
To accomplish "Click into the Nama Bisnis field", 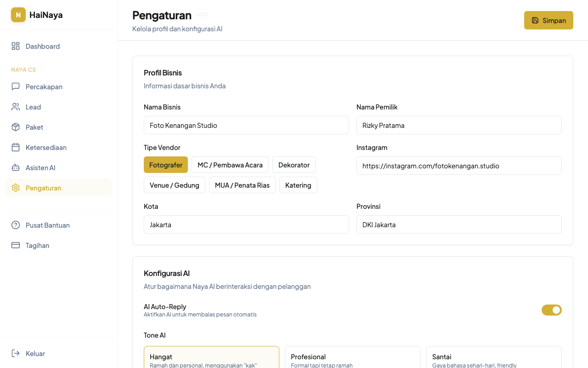I will [x=246, y=125].
